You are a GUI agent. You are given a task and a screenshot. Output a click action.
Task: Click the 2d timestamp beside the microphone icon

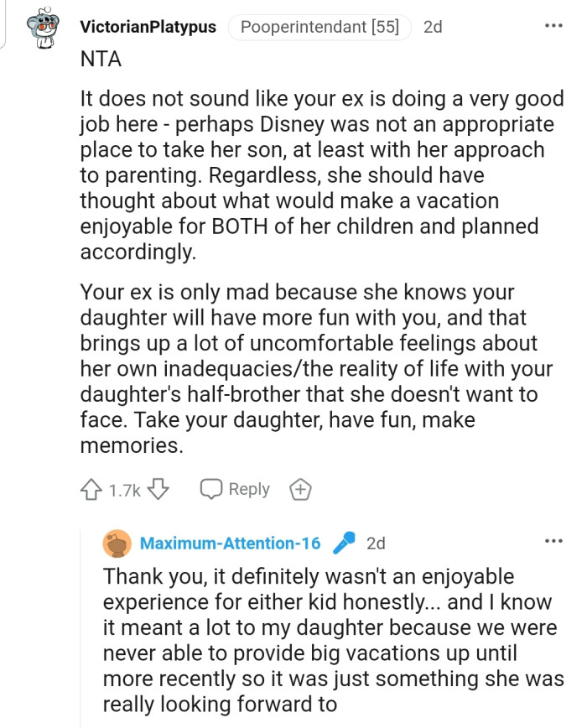376,543
